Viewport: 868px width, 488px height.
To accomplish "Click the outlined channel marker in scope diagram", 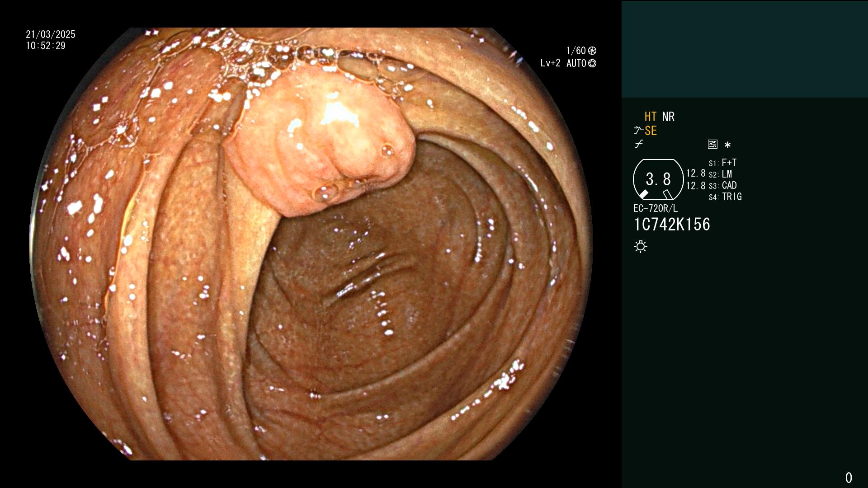I will coord(668,194).
